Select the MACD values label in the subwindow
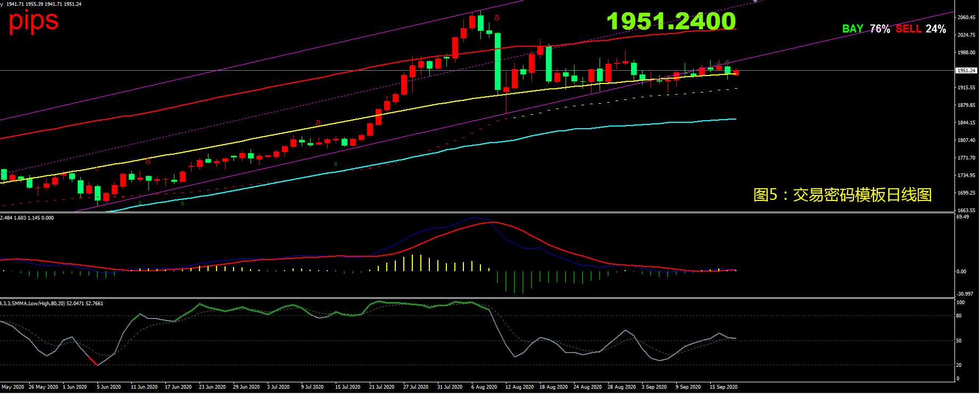 coord(26,218)
